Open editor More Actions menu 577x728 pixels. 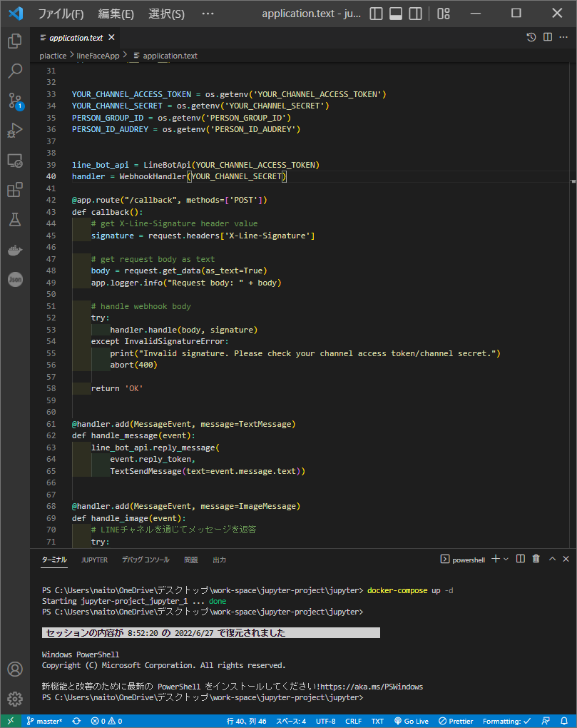tap(563, 37)
